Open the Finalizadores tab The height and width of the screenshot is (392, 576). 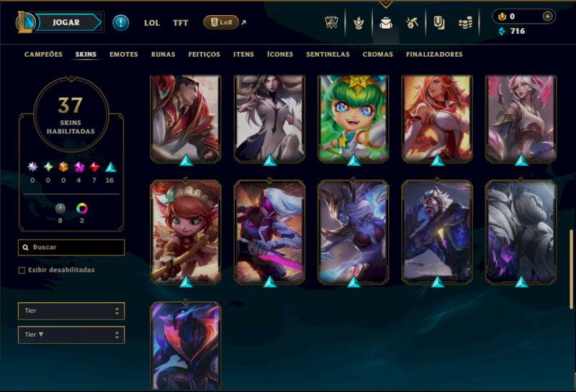434,55
